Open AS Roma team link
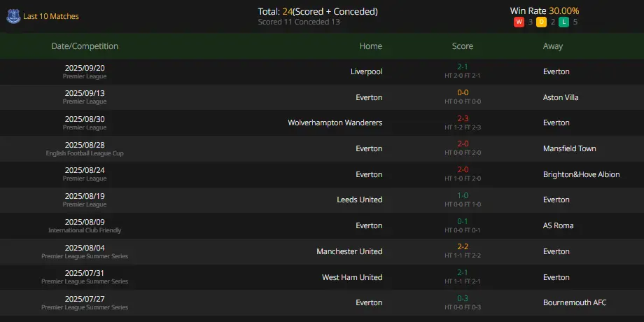 tap(558, 225)
